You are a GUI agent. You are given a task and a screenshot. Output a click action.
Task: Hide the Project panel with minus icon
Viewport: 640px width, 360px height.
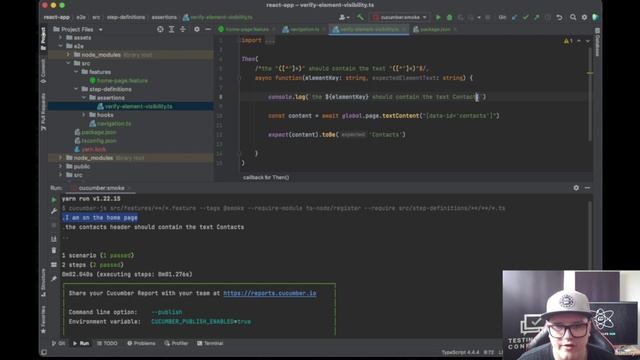coord(208,29)
